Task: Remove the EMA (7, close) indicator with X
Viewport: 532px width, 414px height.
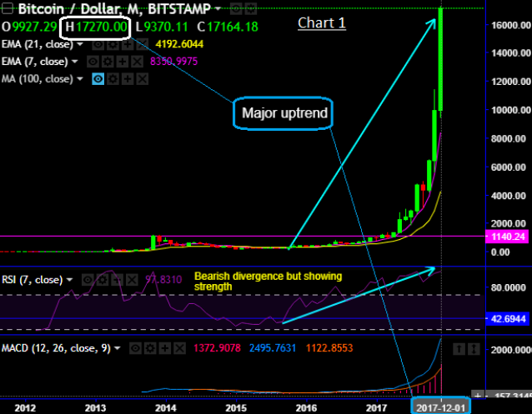Action: (x=137, y=62)
